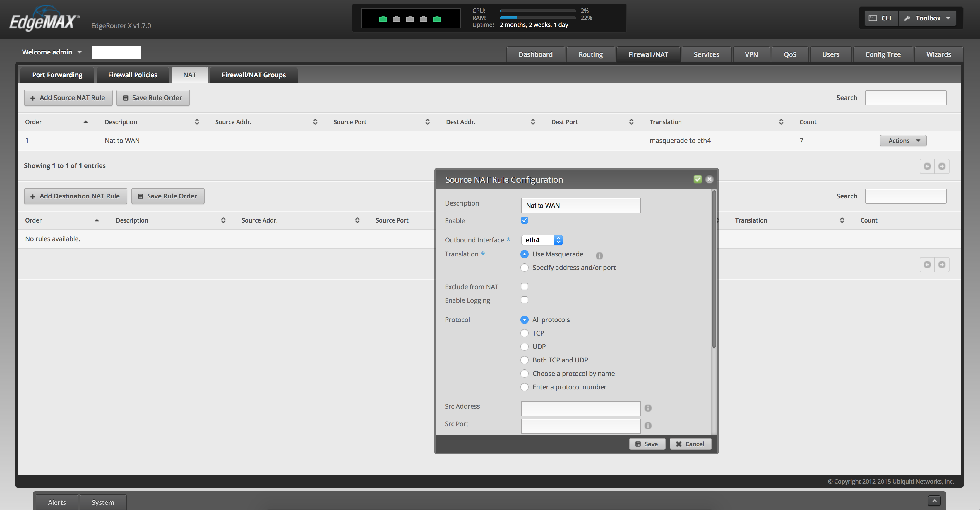Select Enter a protocol number
Image resolution: width=980 pixels, height=510 pixels.
click(x=524, y=387)
